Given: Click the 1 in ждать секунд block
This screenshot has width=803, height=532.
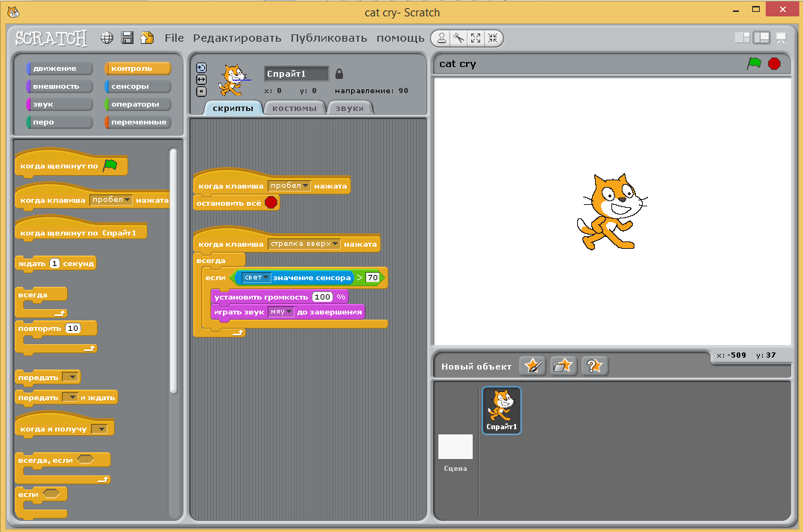Looking at the screenshot, I should 54,264.
